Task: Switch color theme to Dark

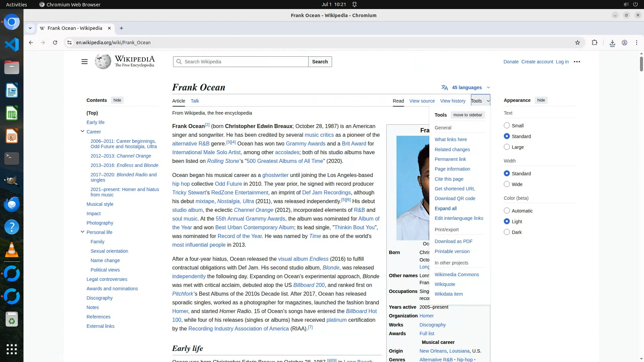Action: click(x=507, y=232)
